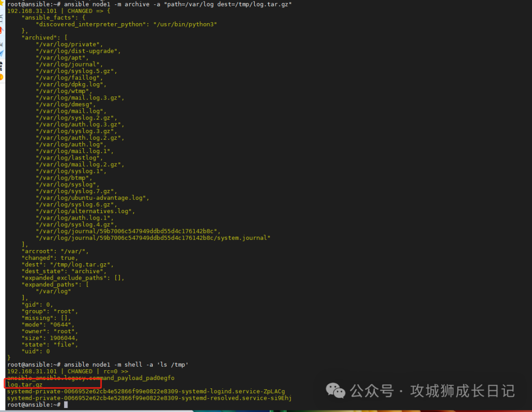
Task: Select the '/var/log/syslog.1' entry
Action: (x=71, y=171)
